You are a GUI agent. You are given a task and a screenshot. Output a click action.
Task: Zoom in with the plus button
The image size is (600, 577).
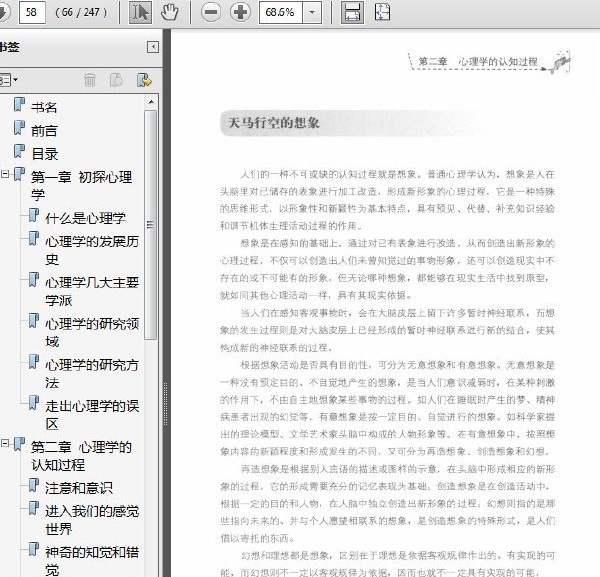240,12
